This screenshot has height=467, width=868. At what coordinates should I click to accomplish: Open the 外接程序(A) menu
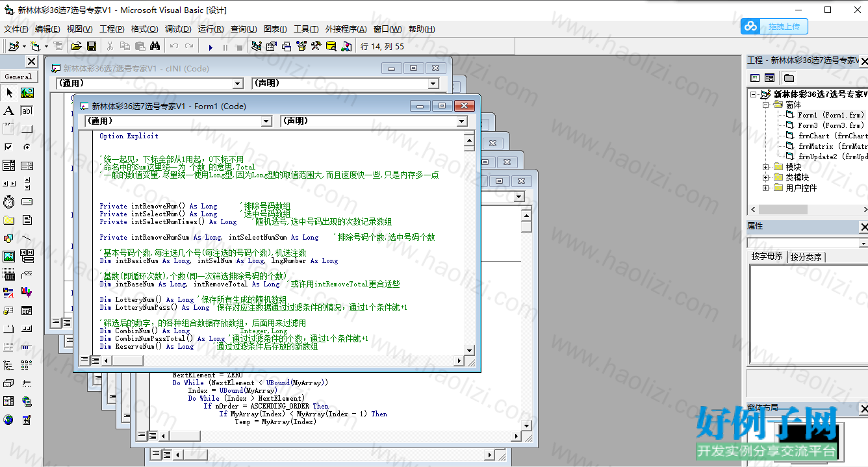point(346,29)
